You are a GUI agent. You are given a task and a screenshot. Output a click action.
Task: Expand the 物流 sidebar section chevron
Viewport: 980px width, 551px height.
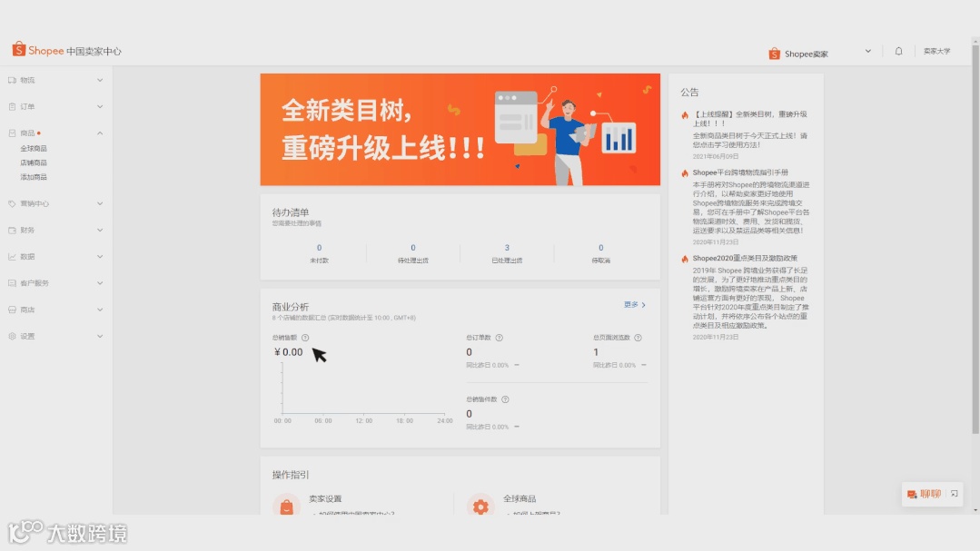click(100, 80)
